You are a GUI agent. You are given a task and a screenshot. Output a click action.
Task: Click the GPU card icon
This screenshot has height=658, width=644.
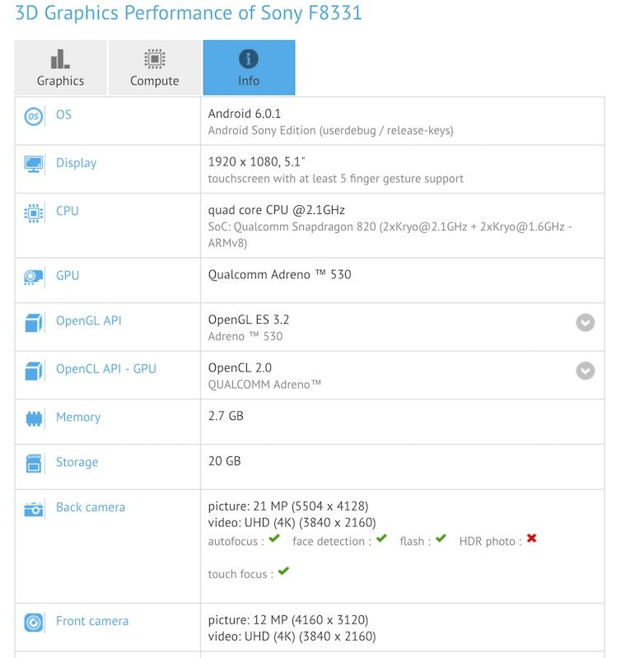(x=34, y=277)
